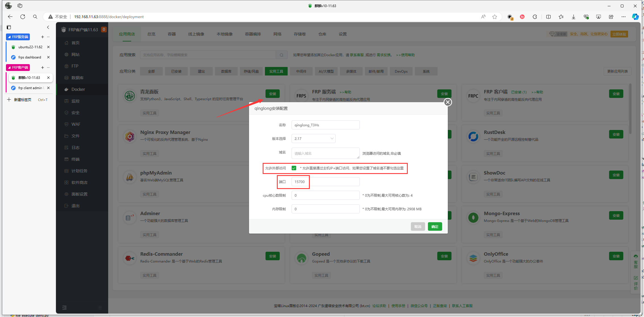Open the workspaces icon in title bar
Screen dimensions: 644x317
point(20,6)
